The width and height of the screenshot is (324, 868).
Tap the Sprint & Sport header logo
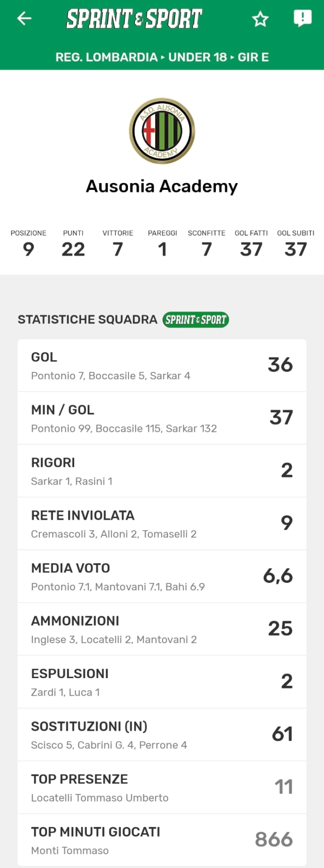(134, 19)
